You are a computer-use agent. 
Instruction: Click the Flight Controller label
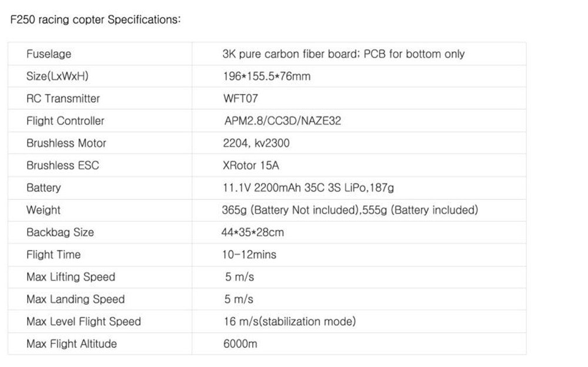tap(65, 121)
